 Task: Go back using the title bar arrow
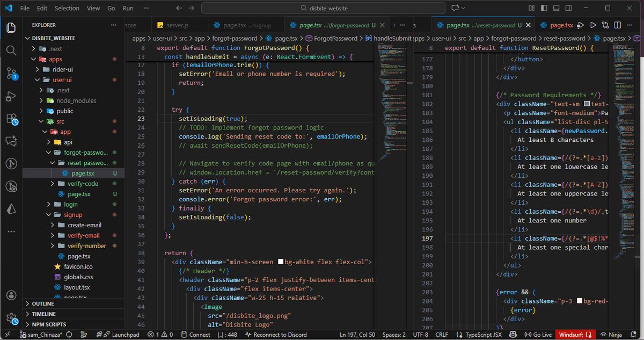tap(179, 8)
